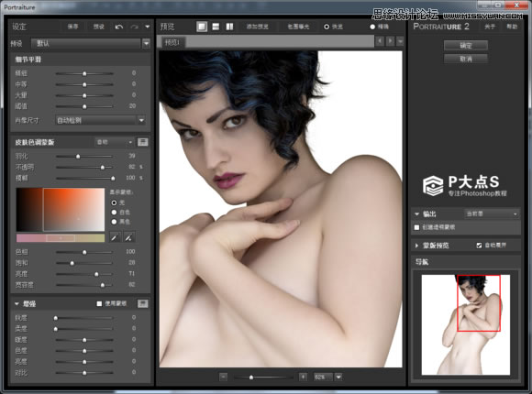Select vertical split preview icon

click(229, 27)
